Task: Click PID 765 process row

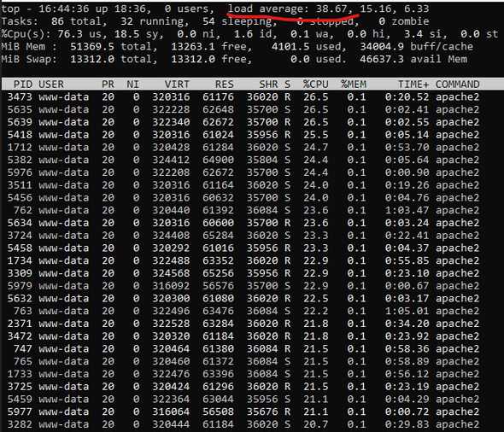Action: [243, 361]
